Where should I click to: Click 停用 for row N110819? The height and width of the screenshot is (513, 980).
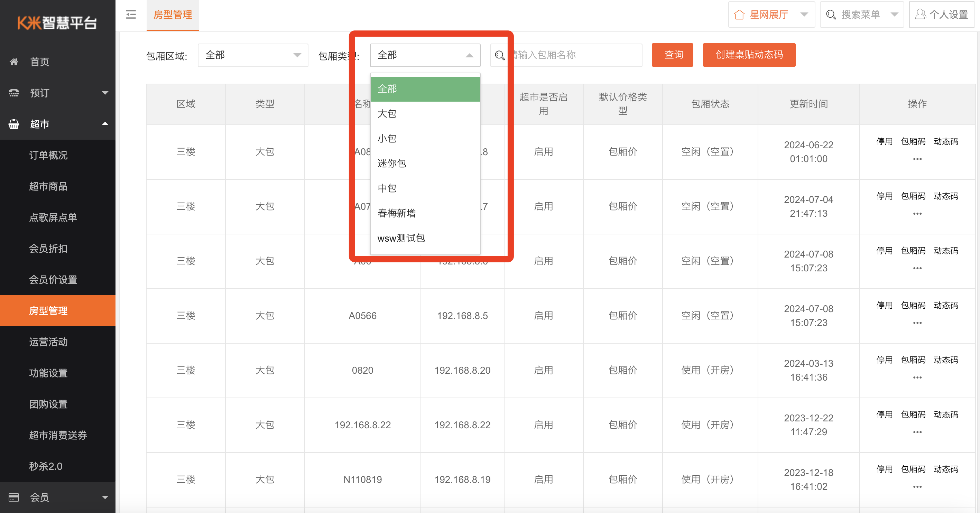(884, 469)
